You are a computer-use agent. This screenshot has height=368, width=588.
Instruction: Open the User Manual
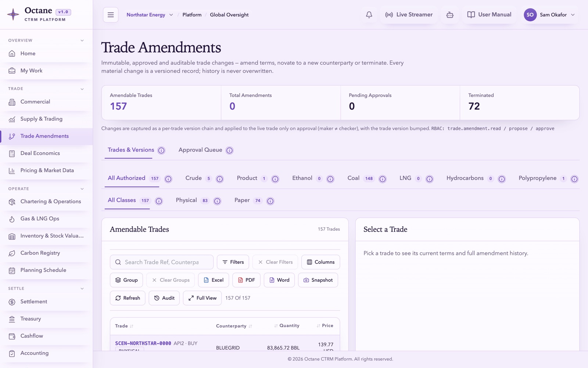489,15
